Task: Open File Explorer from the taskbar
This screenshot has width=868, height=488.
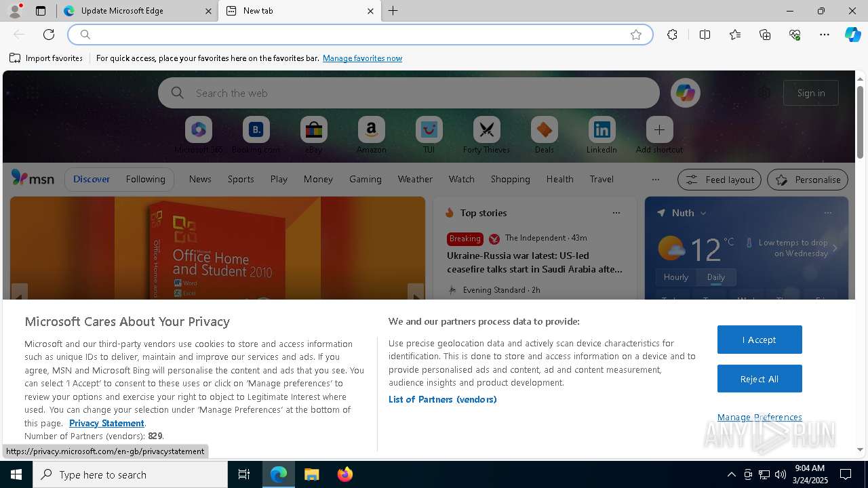Action: (x=311, y=474)
